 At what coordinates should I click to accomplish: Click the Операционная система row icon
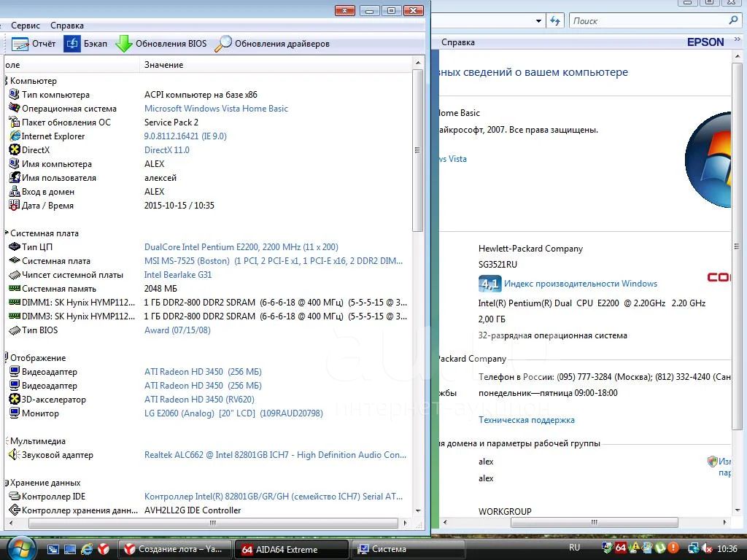[x=15, y=108]
